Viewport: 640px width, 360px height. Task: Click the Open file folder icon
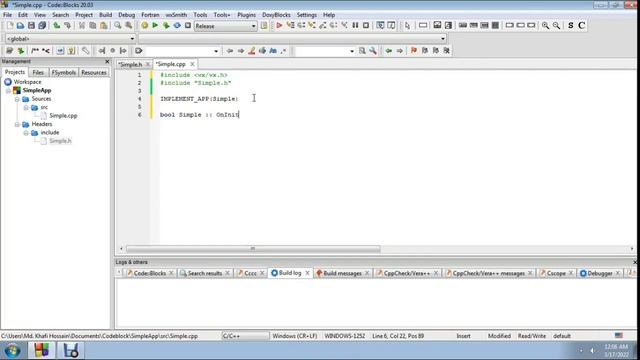tap(20, 26)
